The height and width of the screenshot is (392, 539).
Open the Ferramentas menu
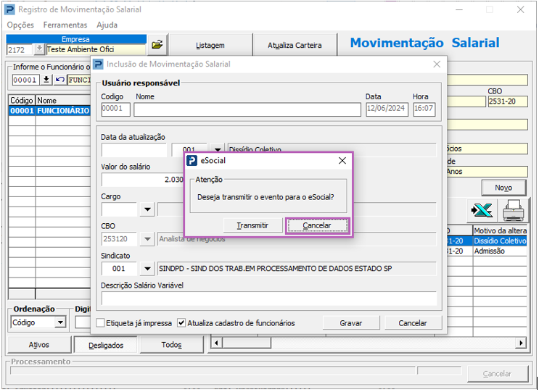point(65,25)
